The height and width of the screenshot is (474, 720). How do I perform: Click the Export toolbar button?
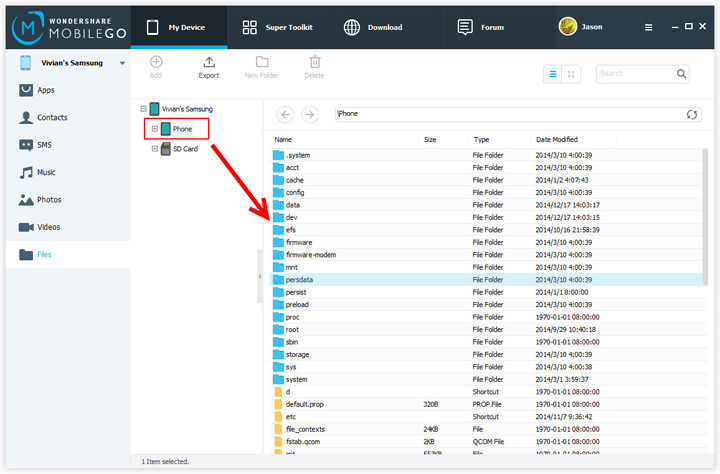[209, 67]
